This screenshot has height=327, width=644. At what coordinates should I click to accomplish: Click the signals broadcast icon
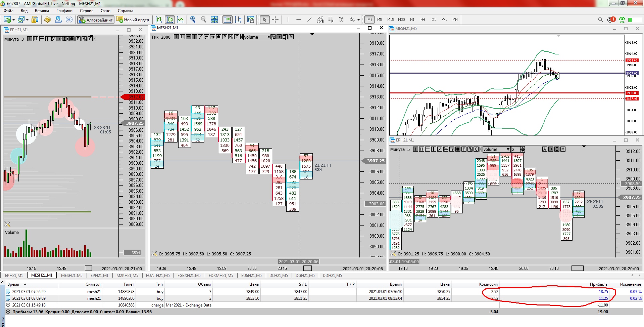(69, 19)
